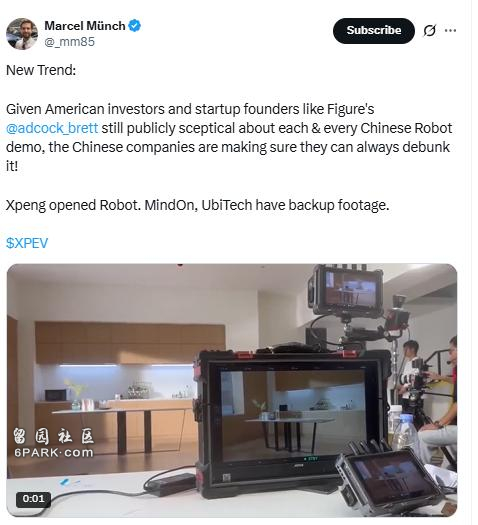Open the three-dot more options menu
The height and width of the screenshot is (525, 478).
(x=450, y=30)
